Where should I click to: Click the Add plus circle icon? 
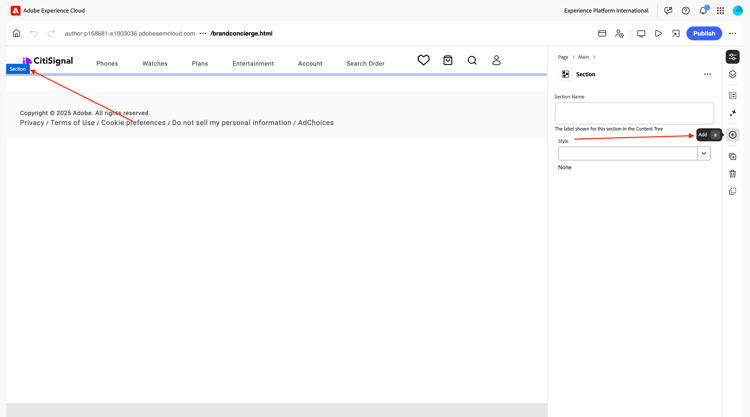(x=732, y=135)
